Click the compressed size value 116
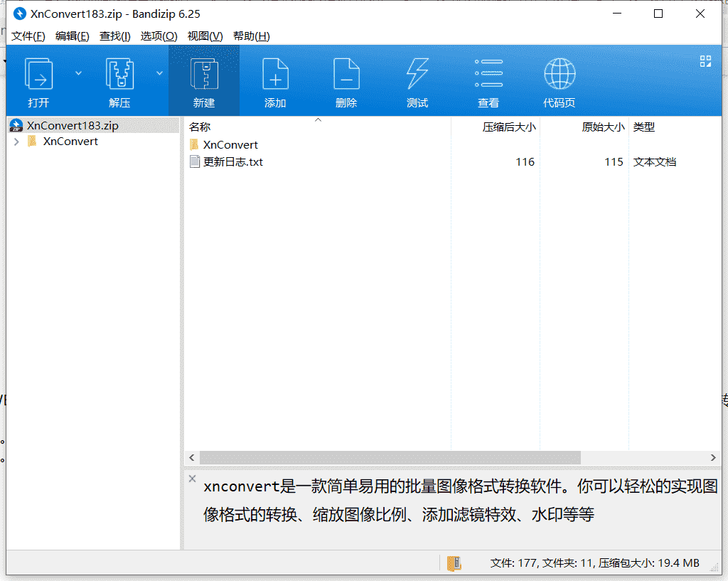Screen dimensions: 728x581 (x=525, y=162)
